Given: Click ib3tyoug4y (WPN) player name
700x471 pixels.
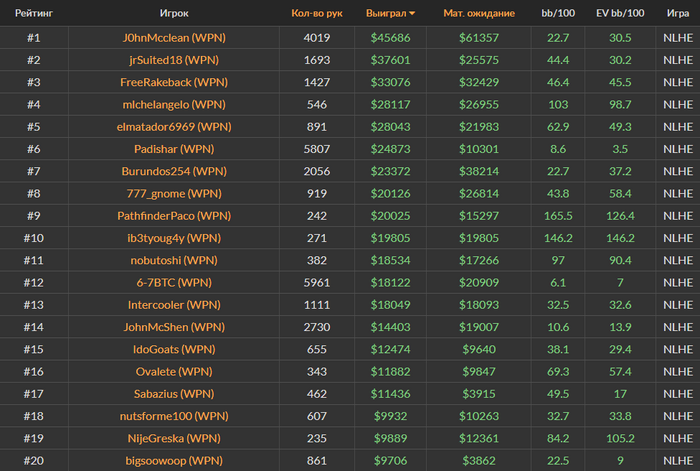Looking at the screenshot, I should tap(174, 238).
